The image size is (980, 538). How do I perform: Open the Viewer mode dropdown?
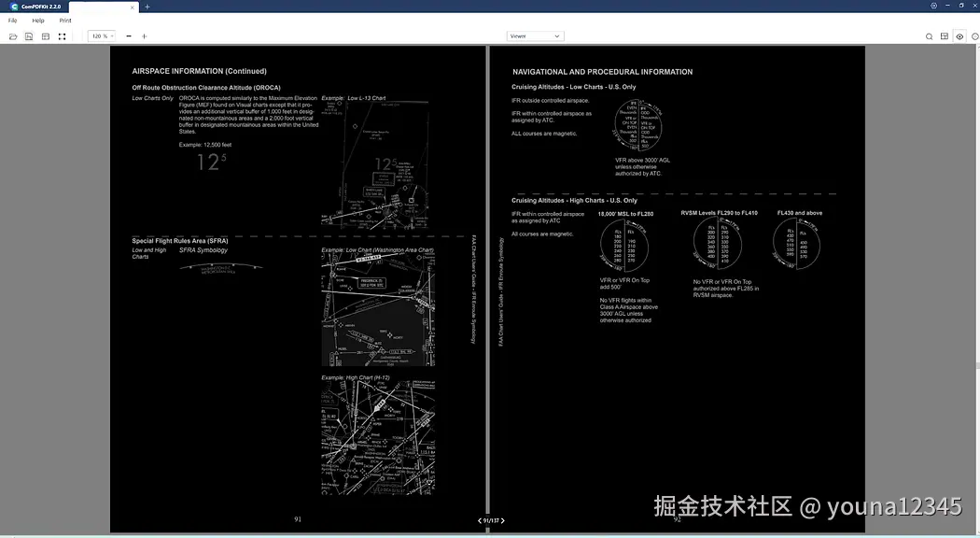[535, 36]
